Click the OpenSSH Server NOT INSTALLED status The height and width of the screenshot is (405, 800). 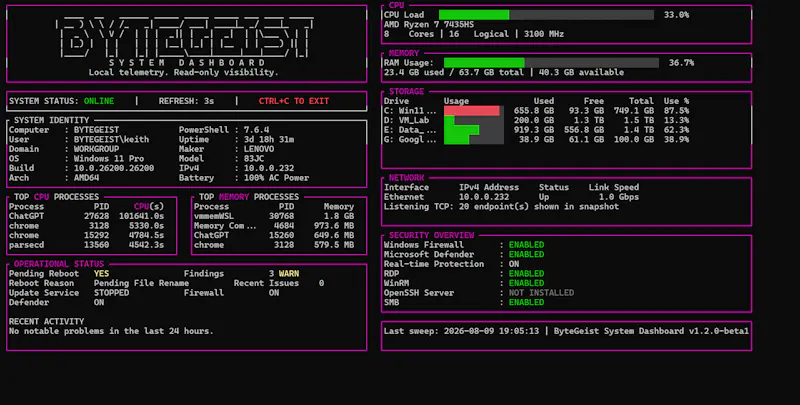coord(541,293)
